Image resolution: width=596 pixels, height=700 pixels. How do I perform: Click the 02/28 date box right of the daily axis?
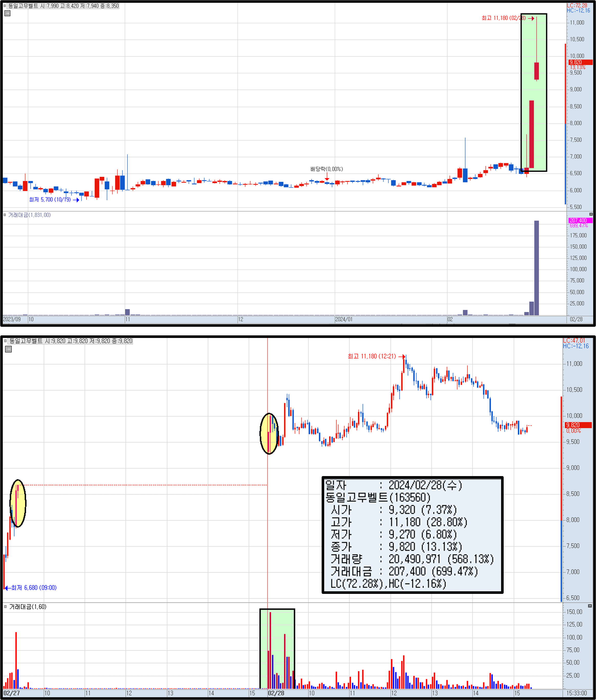[x=576, y=319]
